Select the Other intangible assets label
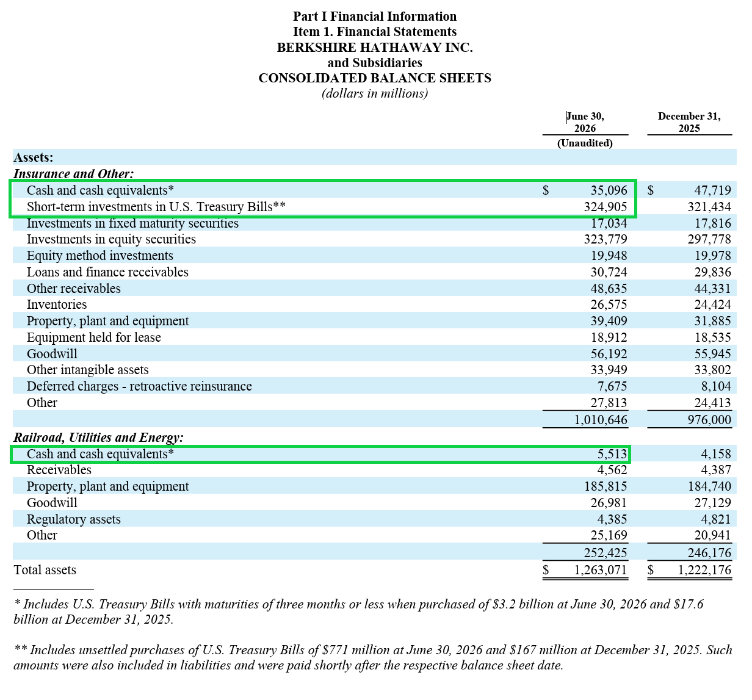The width and height of the screenshot is (752, 700). [x=88, y=370]
